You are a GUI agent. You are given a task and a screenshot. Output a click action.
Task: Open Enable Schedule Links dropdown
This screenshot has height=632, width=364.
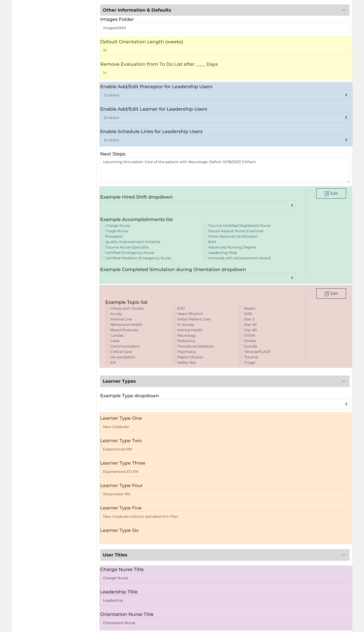click(x=225, y=140)
